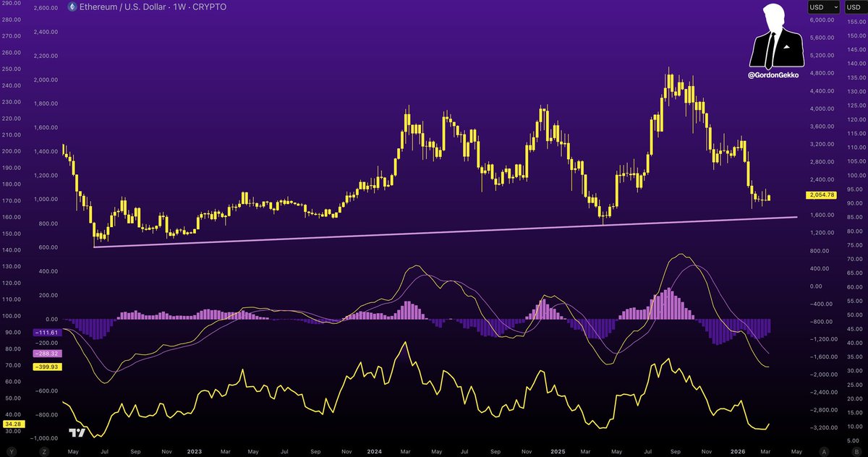The image size is (868, 457).
Task: Click the Ethereum symbol icon in chart title
Action: click(x=72, y=7)
